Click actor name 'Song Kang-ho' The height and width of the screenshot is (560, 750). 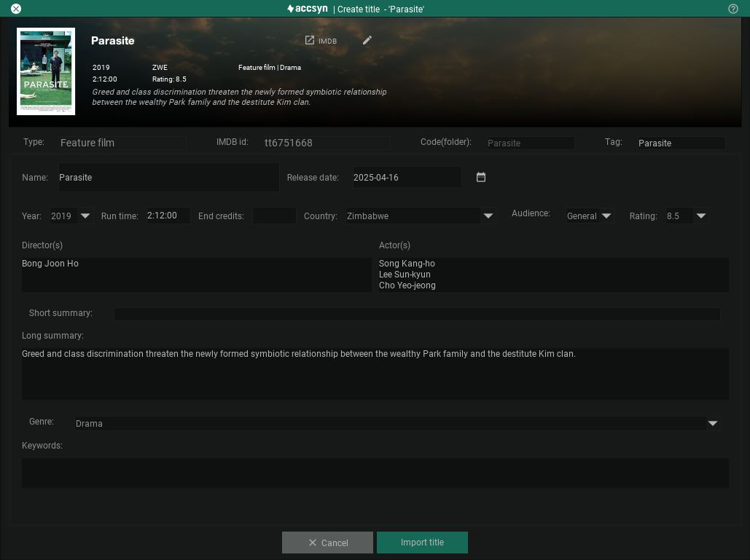[407, 264]
